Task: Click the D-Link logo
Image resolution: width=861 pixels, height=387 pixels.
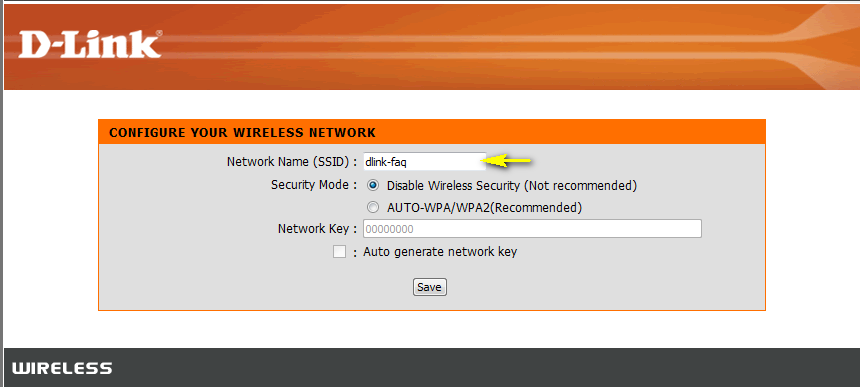Action: [90, 45]
